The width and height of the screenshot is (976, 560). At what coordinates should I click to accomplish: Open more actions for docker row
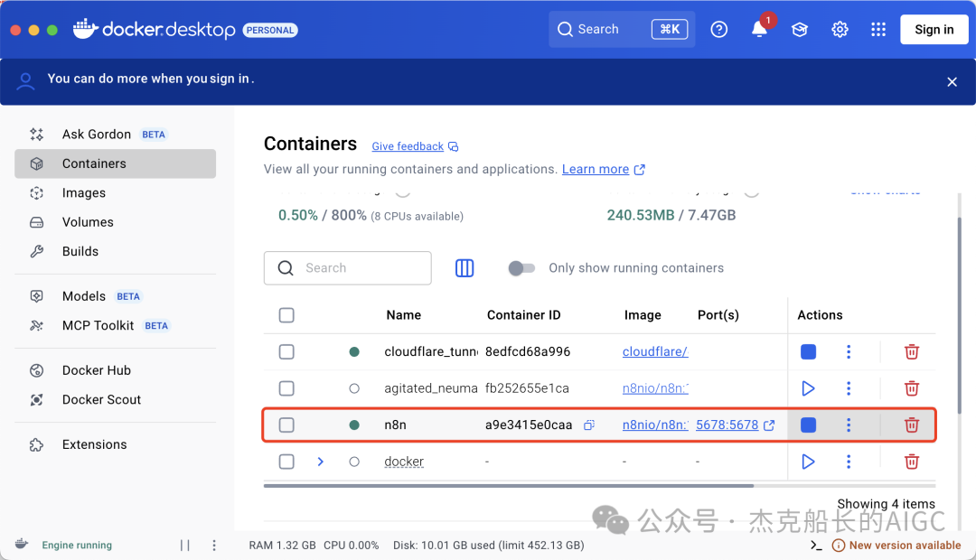[x=849, y=462]
